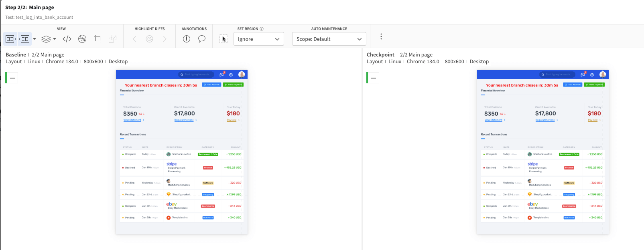Image resolution: width=644 pixels, height=250 pixels.
Task: Click the 'Baseline' panel label
Action: click(x=16, y=54)
